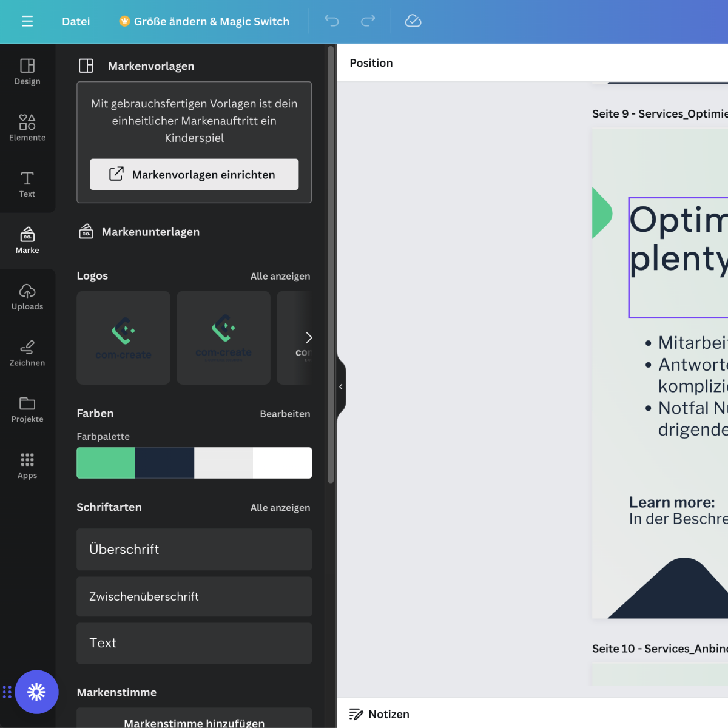Redo the last action
728x728 pixels.
click(368, 21)
